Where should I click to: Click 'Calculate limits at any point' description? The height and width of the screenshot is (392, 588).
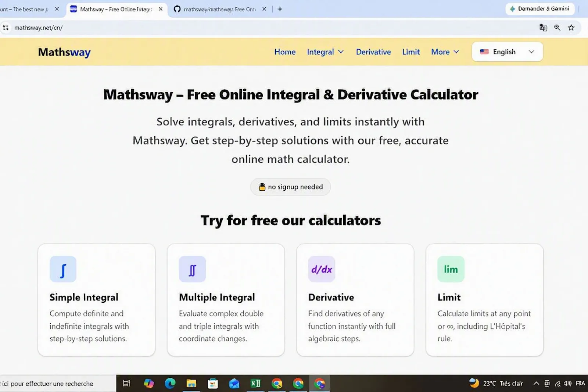(x=484, y=326)
